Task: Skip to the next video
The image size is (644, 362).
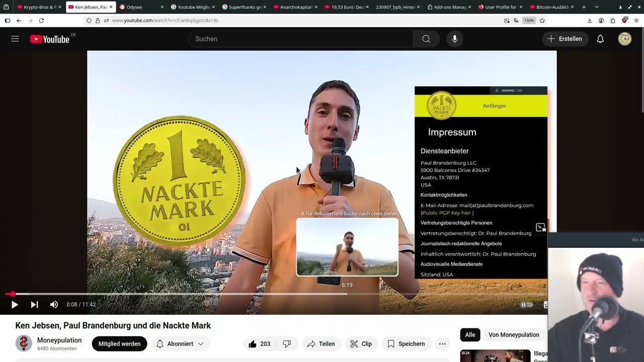Action: coord(34,304)
